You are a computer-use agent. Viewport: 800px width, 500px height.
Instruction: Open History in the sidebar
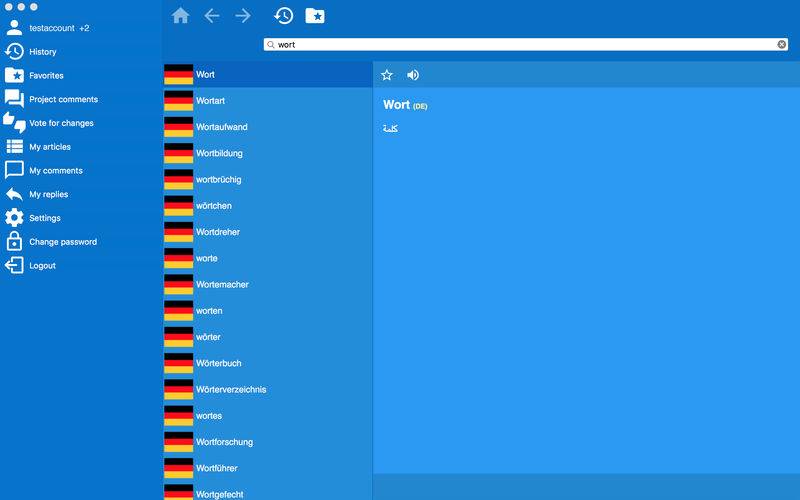[43, 52]
